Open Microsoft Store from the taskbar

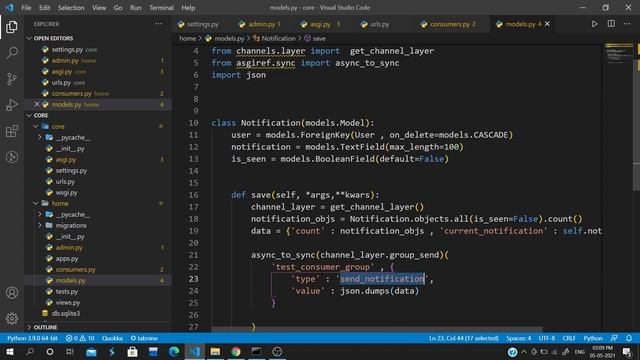click(132, 352)
